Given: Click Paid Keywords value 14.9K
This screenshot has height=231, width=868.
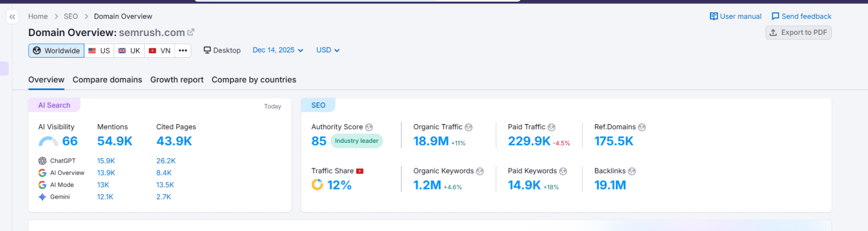Looking at the screenshot, I should point(525,185).
